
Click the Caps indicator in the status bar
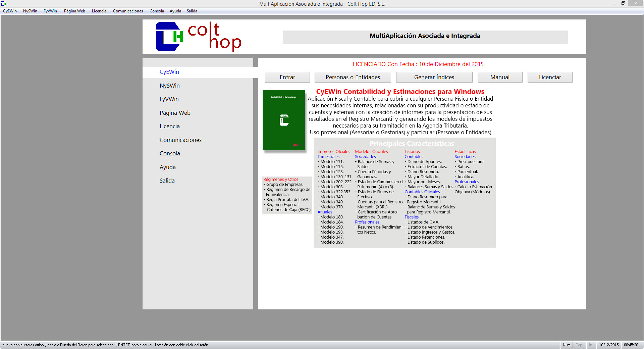(580, 345)
